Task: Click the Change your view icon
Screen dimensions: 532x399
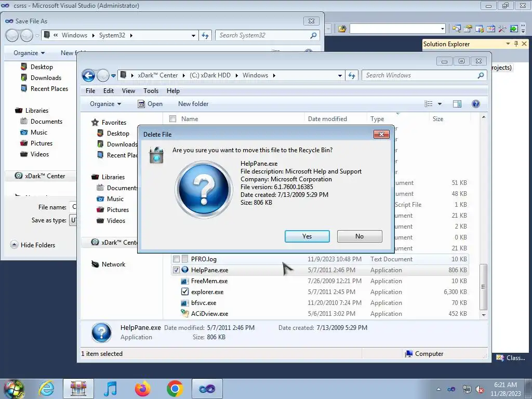Action: (x=429, y=104)
